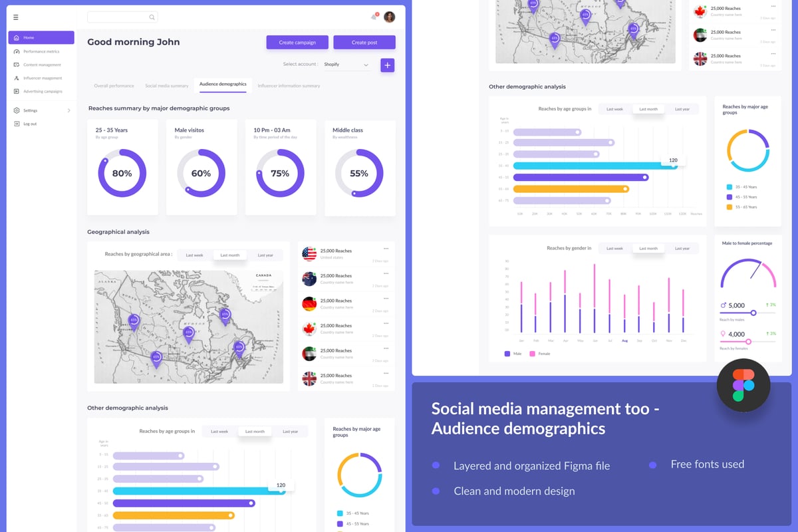Viewport: 798px width, 532px height.
Task: Open three-dot menu on right panel Canada row
Action: (x=773, y=6)
